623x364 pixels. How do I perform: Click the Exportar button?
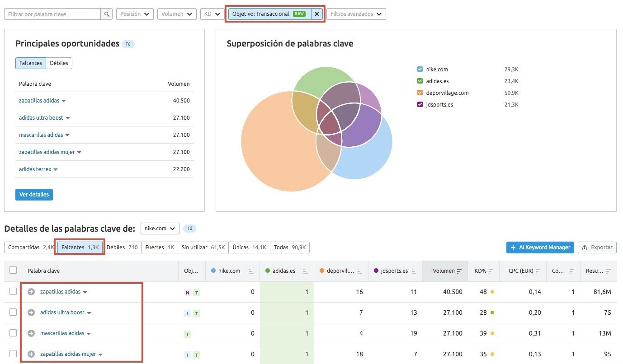coord(597,247)
